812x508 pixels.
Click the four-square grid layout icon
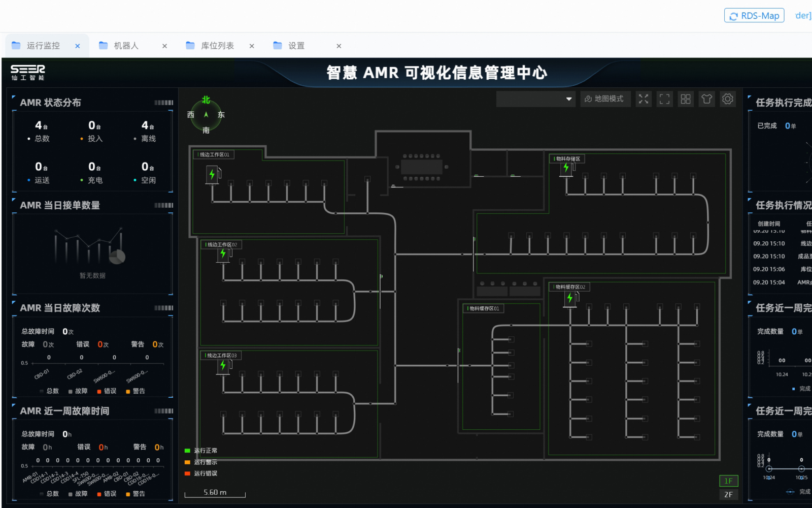686,99
